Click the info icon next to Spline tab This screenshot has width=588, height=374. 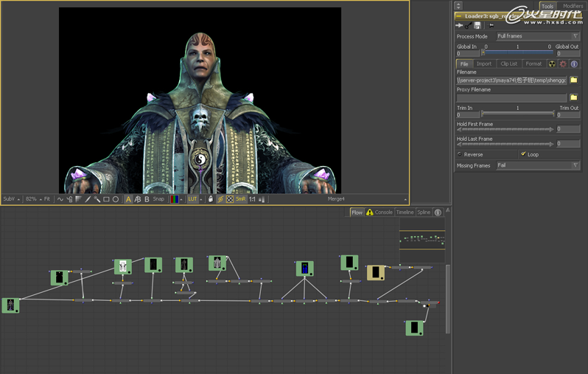click(438, 212)
